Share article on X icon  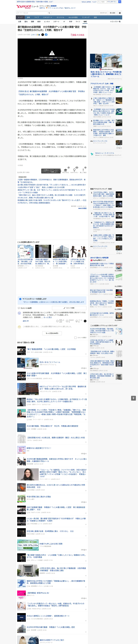(x=43, y=35)
